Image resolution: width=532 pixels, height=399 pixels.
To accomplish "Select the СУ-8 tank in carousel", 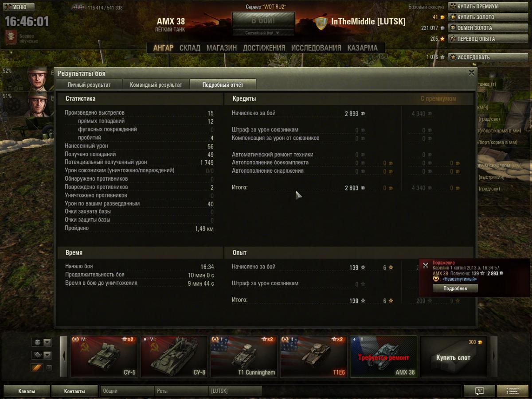I will 174,356.
